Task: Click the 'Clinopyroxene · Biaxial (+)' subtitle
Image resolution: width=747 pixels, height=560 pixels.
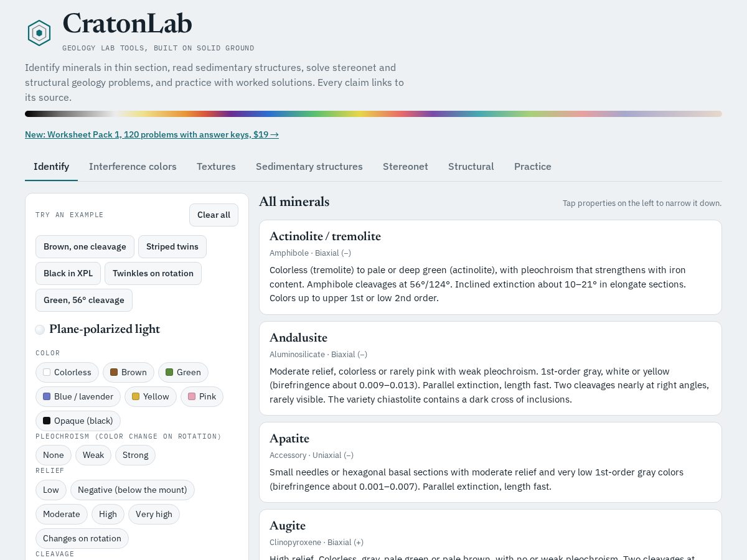Action: (x=316, y=543)
